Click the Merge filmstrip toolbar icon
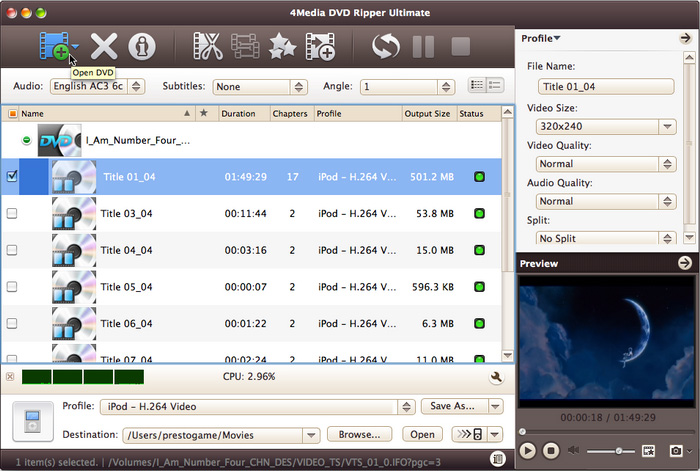The height and width of the screenshot is (471, 700). click(245, 46)
